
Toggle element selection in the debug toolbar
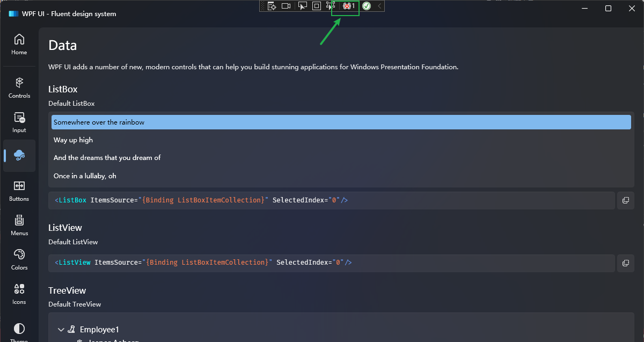point(303,6)
